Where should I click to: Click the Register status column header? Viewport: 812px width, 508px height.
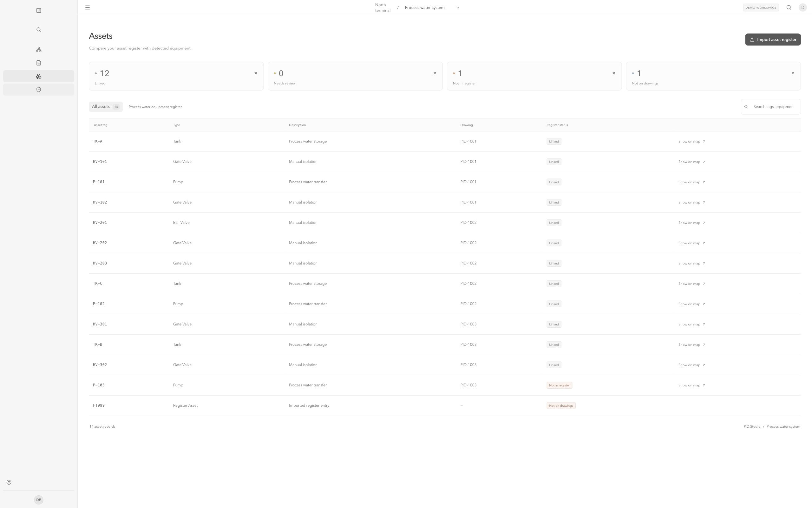point(557,125)
